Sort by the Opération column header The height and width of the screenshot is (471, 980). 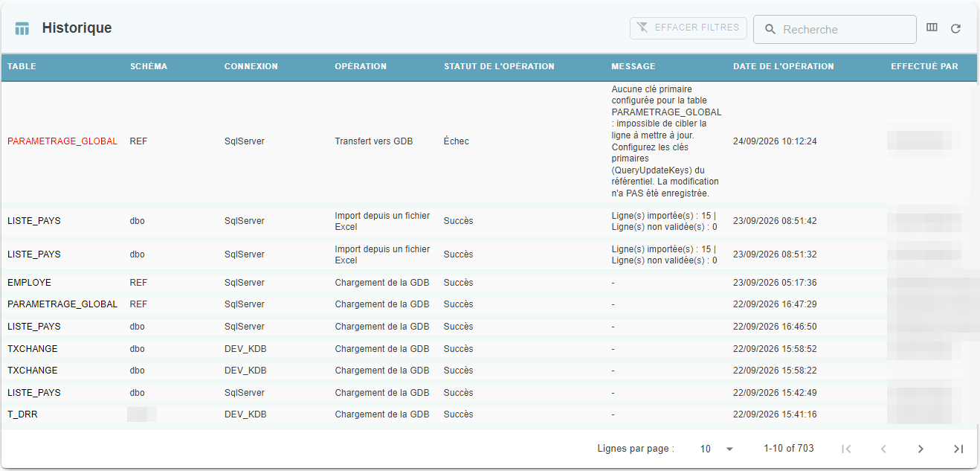(x=361, y=66)
